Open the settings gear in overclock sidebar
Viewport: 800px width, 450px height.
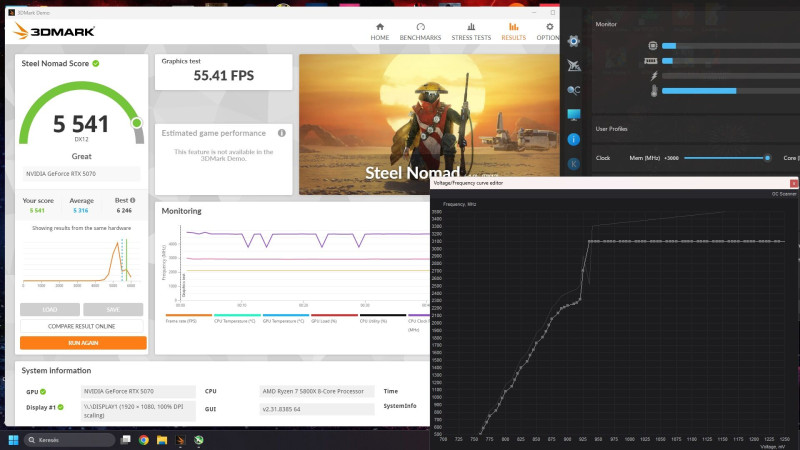click(573, 41)
